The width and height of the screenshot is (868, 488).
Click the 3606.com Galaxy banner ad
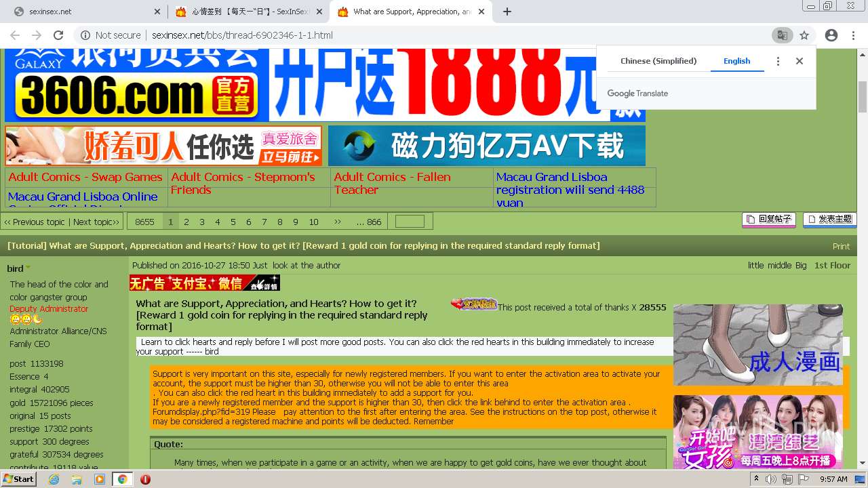[136, 85]
